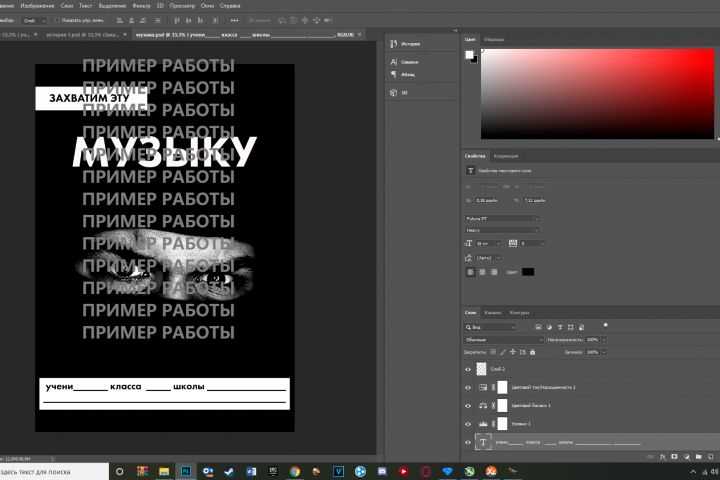Open the leading (Авто) dropdown
The width and height of the screenshot is (720, 480).
(498, 258)
